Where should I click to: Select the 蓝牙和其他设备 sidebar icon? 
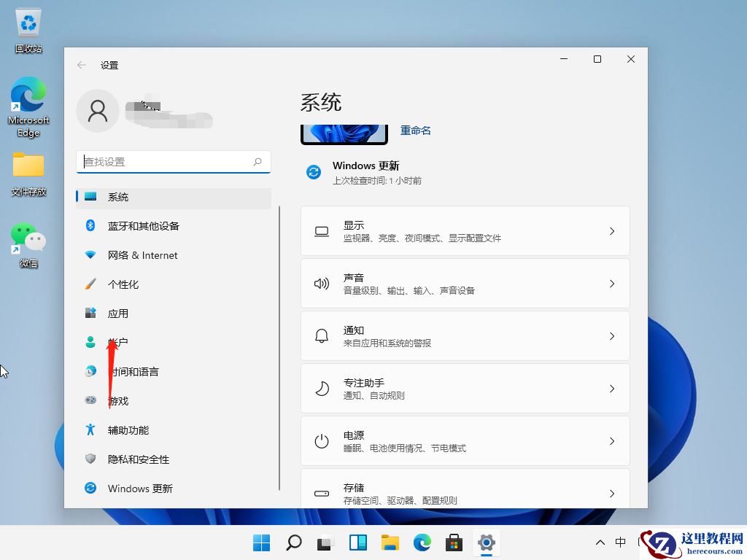(90, 226)
